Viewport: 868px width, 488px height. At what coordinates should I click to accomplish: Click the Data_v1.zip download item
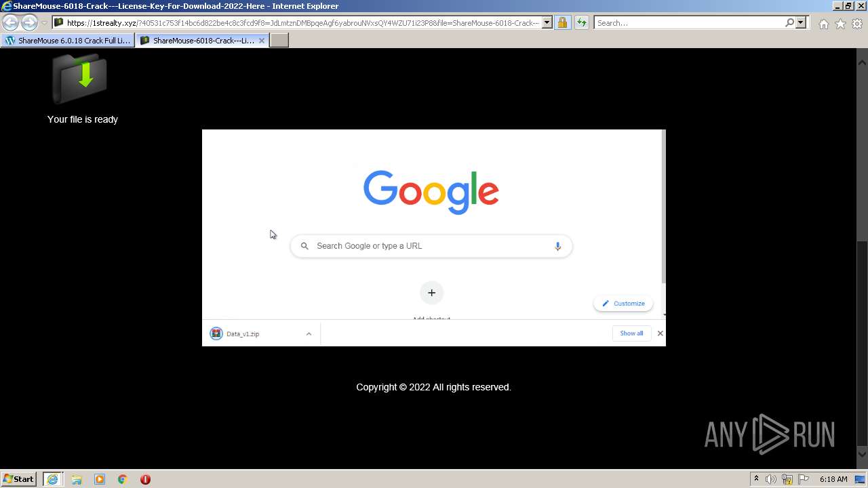(252, 333)
